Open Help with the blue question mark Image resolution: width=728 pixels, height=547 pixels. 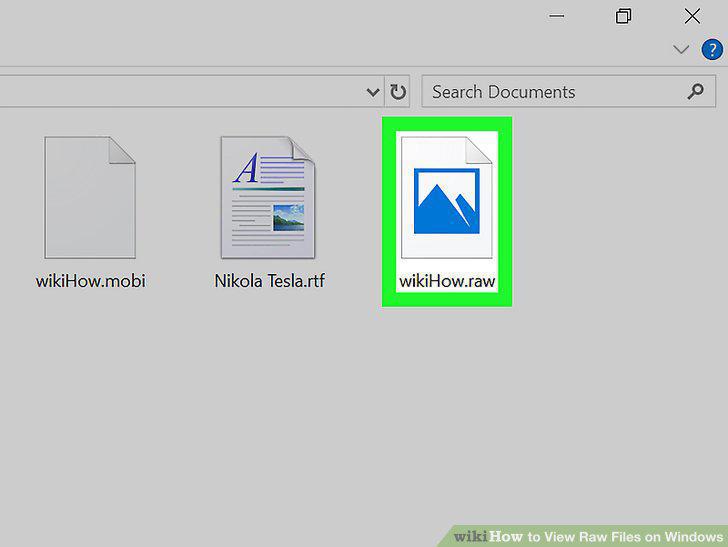coord(712,49)
